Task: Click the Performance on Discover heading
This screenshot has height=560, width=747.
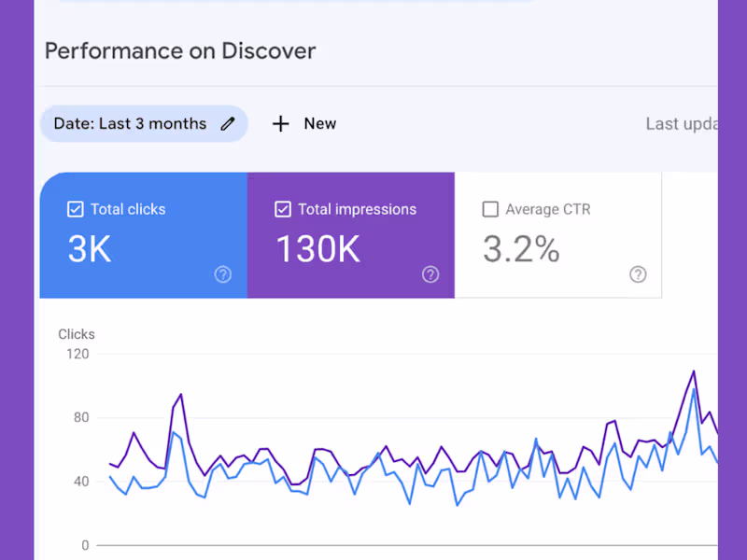Action: coord(180,50)
